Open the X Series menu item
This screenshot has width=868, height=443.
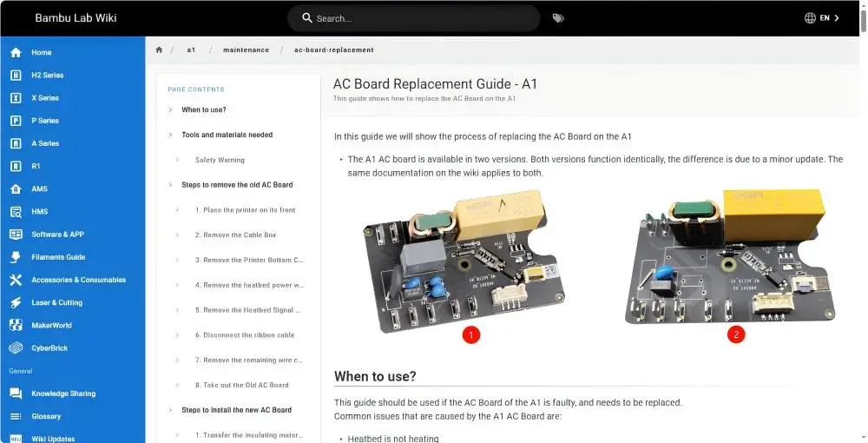pos(73,98)
